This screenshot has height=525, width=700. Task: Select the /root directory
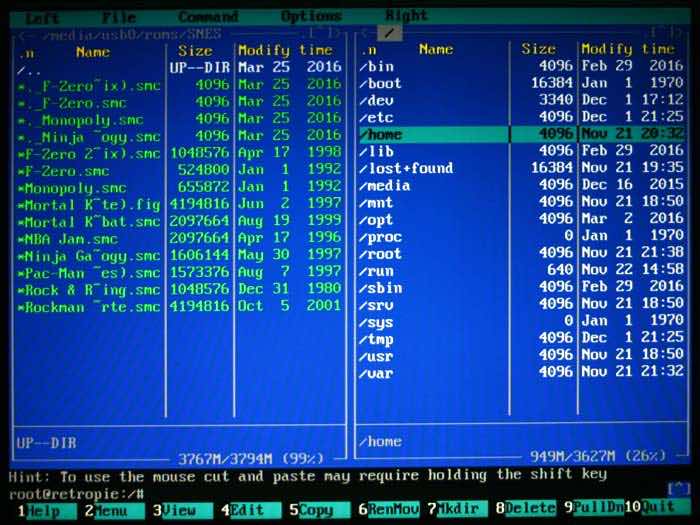click(521, 253)
